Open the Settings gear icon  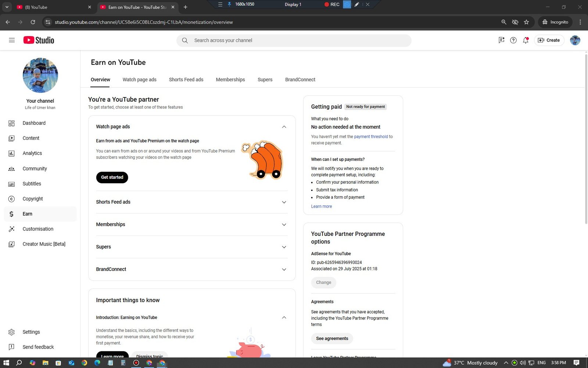(11, 332)
